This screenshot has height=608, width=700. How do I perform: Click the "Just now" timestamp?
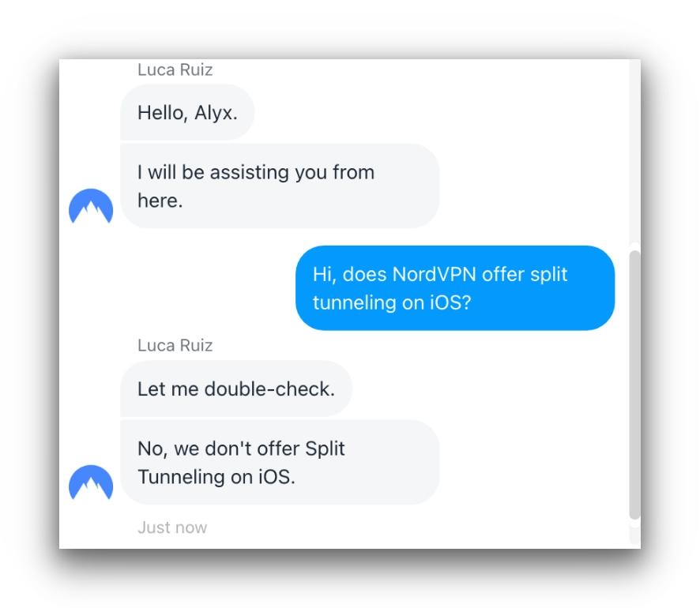pyautogui.click(x=172, y=527)
